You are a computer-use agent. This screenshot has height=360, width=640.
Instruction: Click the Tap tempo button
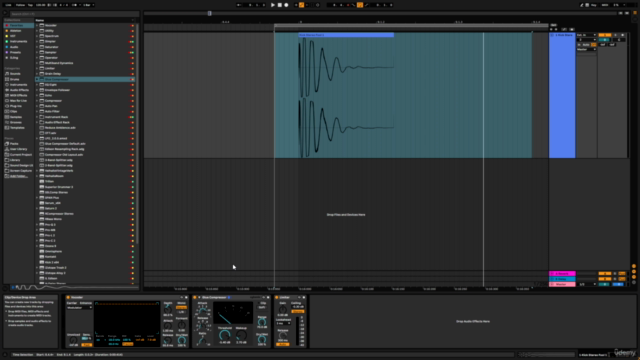(30, 5)
